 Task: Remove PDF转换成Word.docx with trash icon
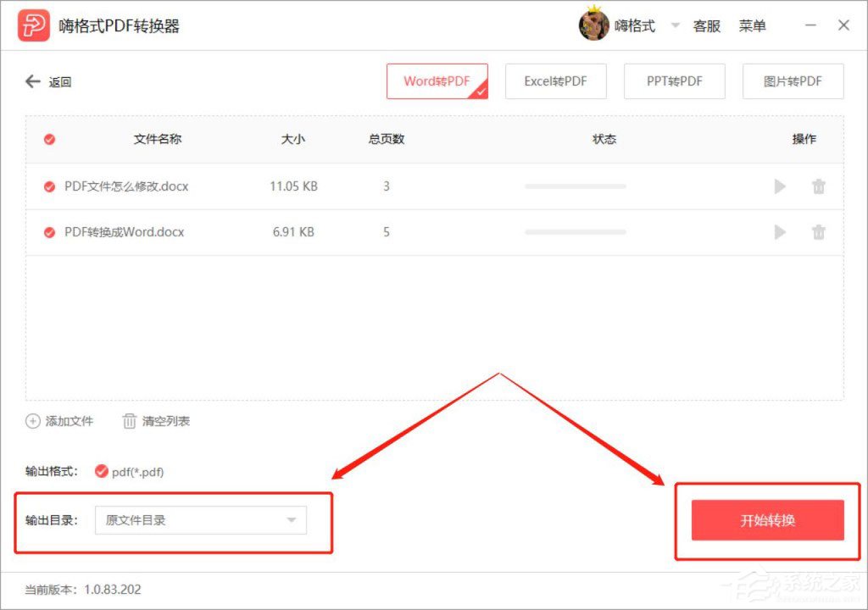[818, 231]
